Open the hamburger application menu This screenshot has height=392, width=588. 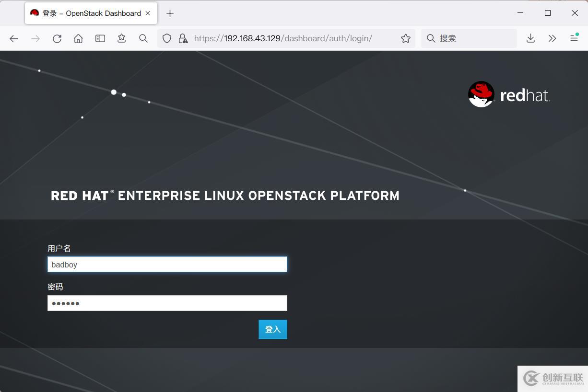[574, 38]
